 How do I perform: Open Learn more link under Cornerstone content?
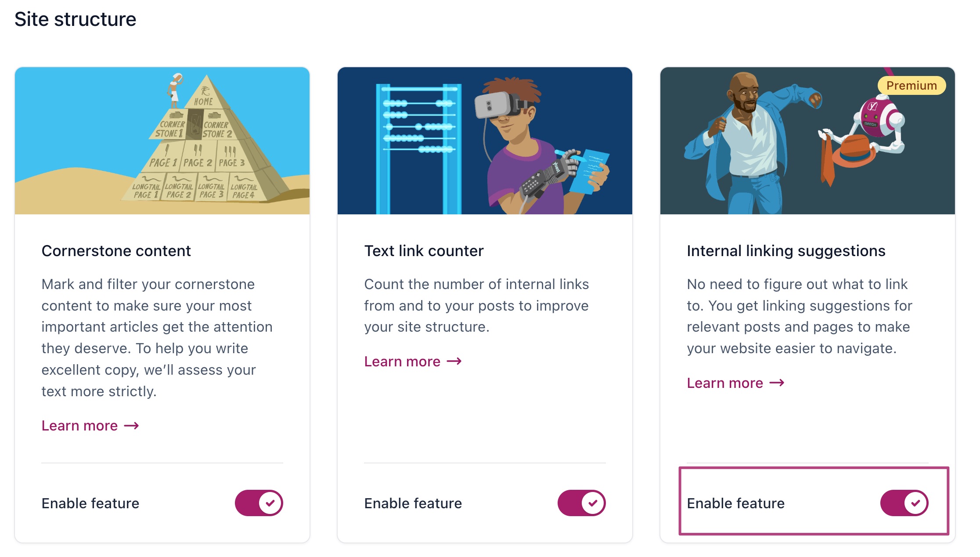(x=79, y=426)
